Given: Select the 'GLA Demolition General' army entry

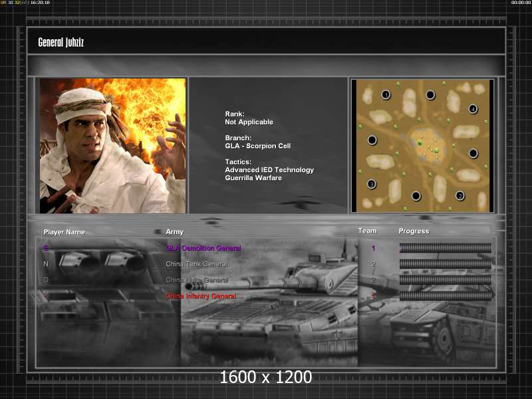Looking at the screenshot, I should tap(203, 248).
